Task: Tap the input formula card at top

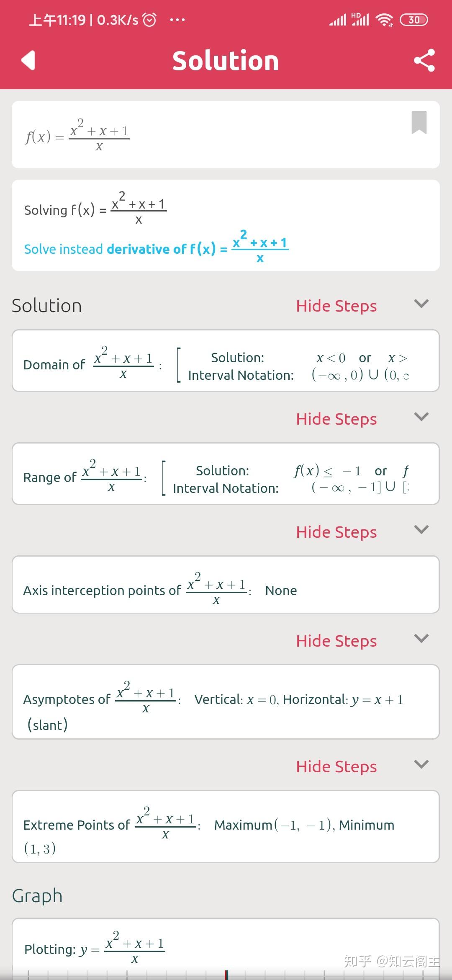Action: coord(209,135)
